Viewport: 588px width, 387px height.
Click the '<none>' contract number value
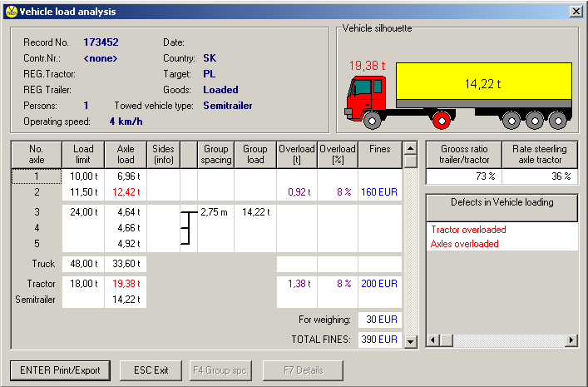tap(101, 58)
